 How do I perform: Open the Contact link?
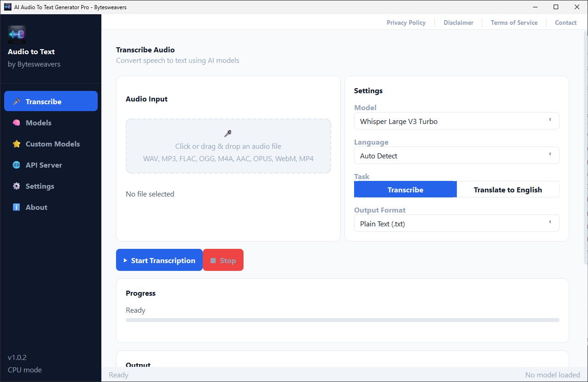coord(566,22)
